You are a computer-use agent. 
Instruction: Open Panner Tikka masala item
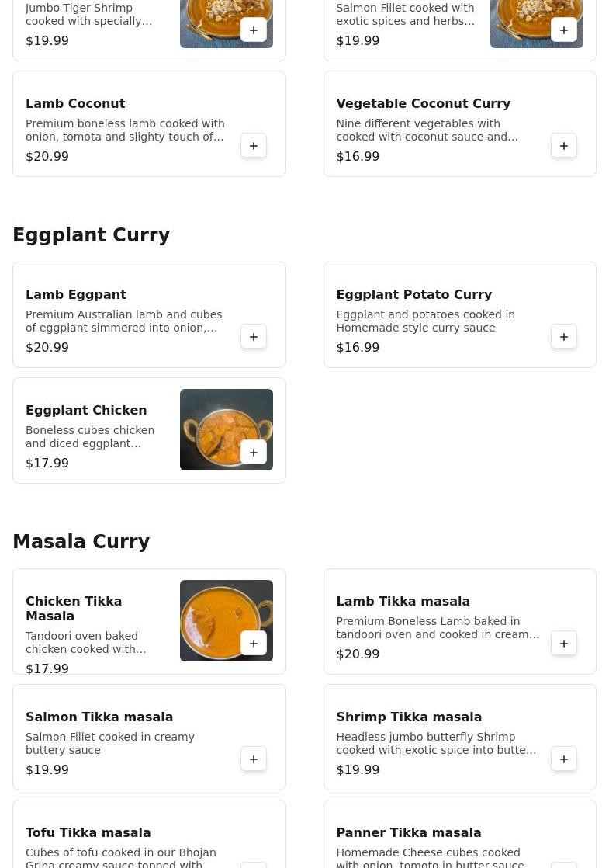click(x=459, y=835)
